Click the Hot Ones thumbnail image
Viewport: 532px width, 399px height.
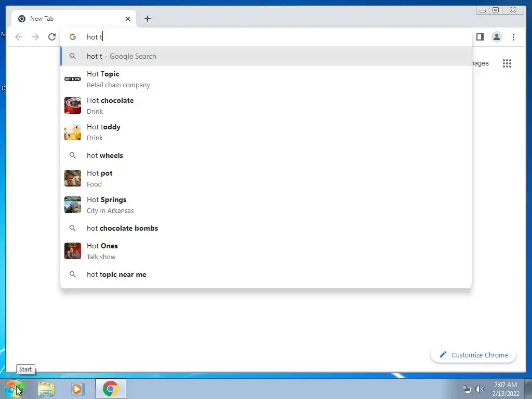coord(73,251)
